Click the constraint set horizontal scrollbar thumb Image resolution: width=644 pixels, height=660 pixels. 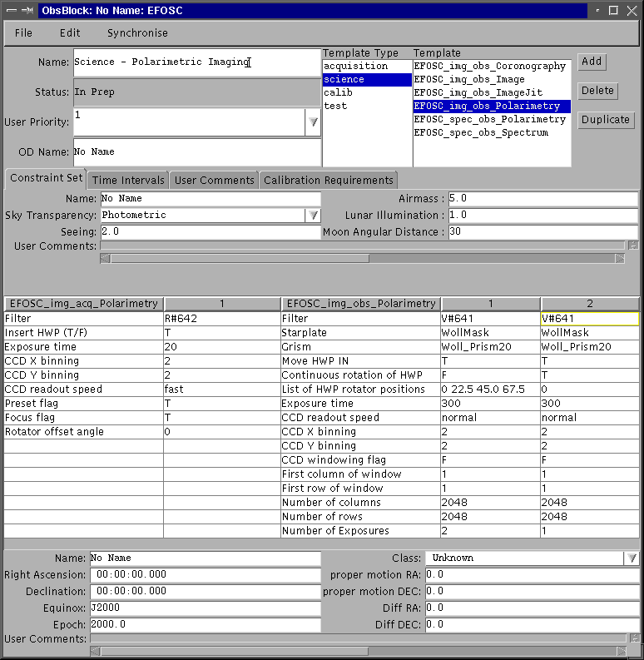click(x=240, y=259)
